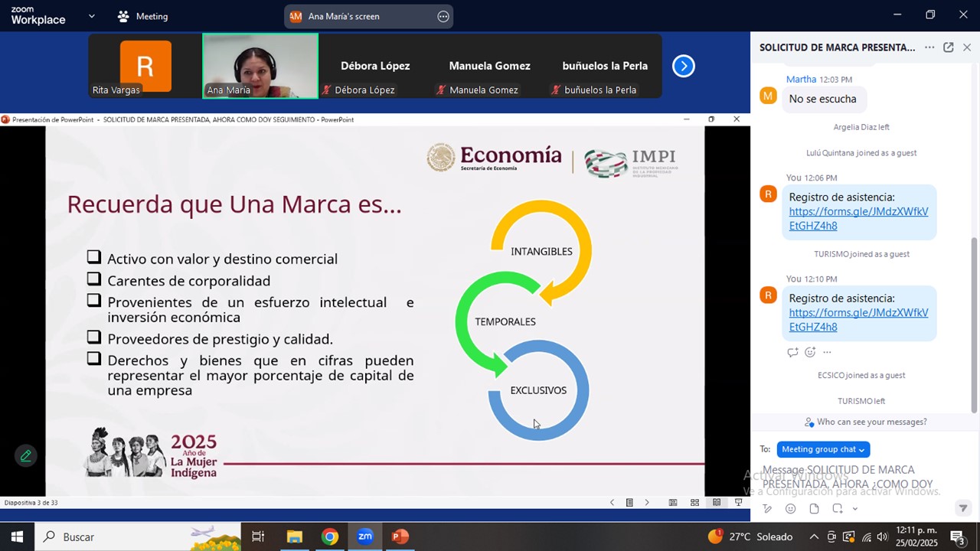The width and height of the screenshot is (980, 551).
Task: Switch to slide sorter view
Action: [x=694, y=503]
